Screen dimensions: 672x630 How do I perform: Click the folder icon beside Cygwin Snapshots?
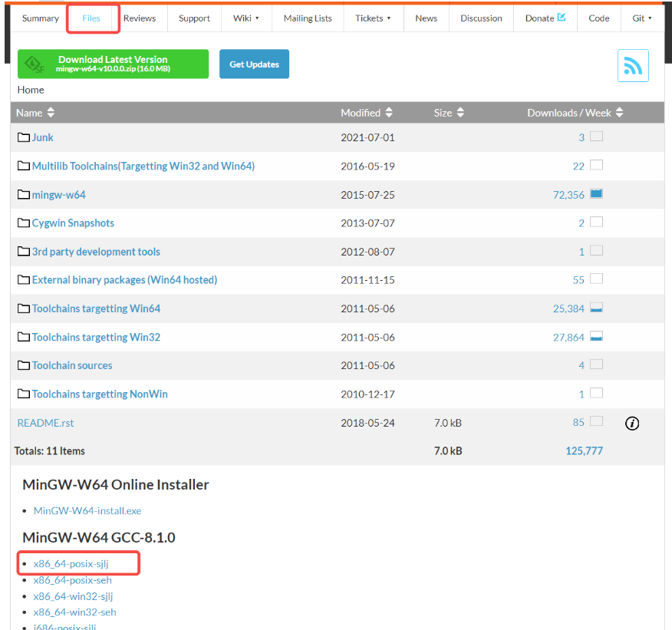point(24,223)
